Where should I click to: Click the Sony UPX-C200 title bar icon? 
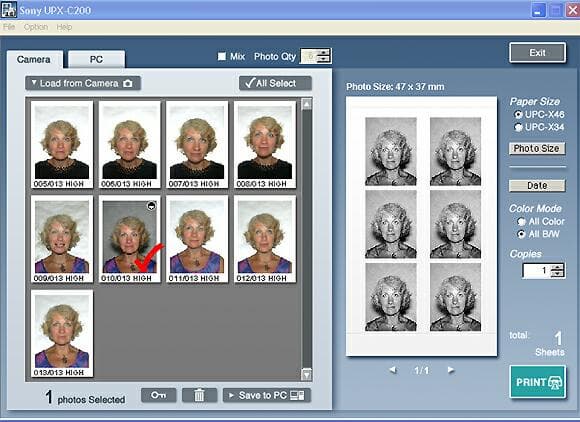coord(9,10)
